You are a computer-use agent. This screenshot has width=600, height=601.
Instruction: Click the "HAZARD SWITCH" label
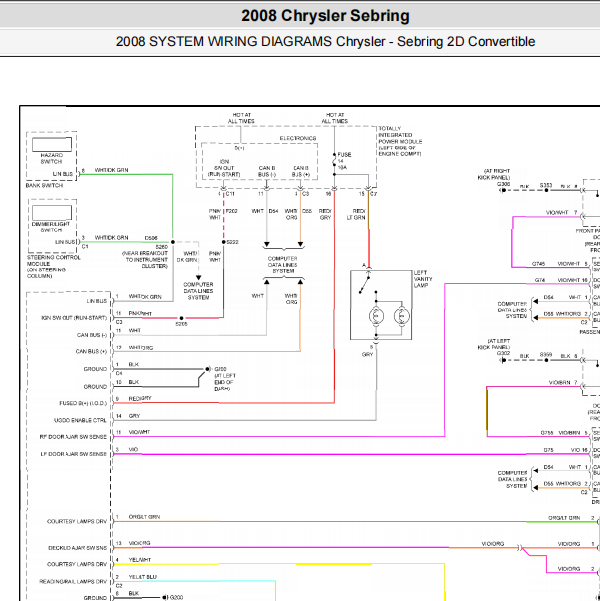51,158
